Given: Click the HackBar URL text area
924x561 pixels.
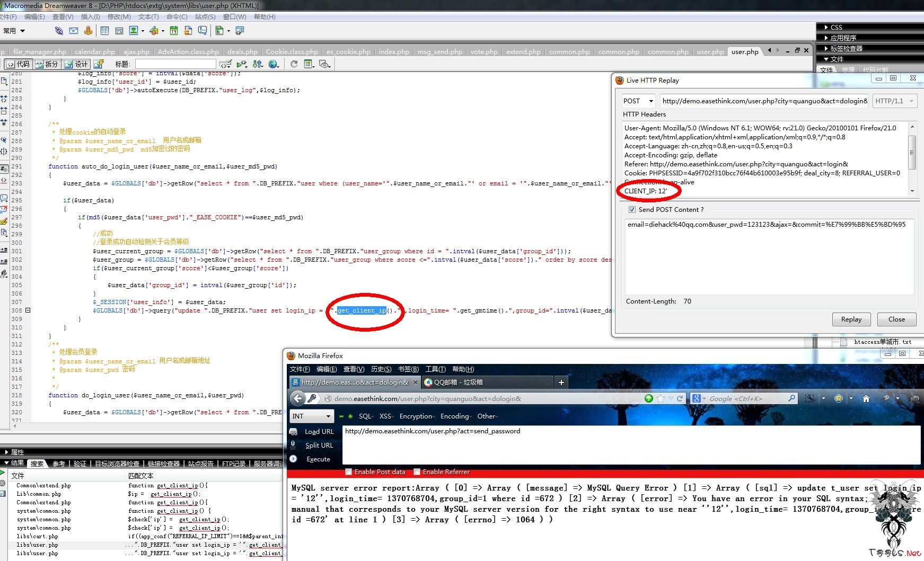Looking at the screenshot, I should pyautogui.click(x=631, y=445).
